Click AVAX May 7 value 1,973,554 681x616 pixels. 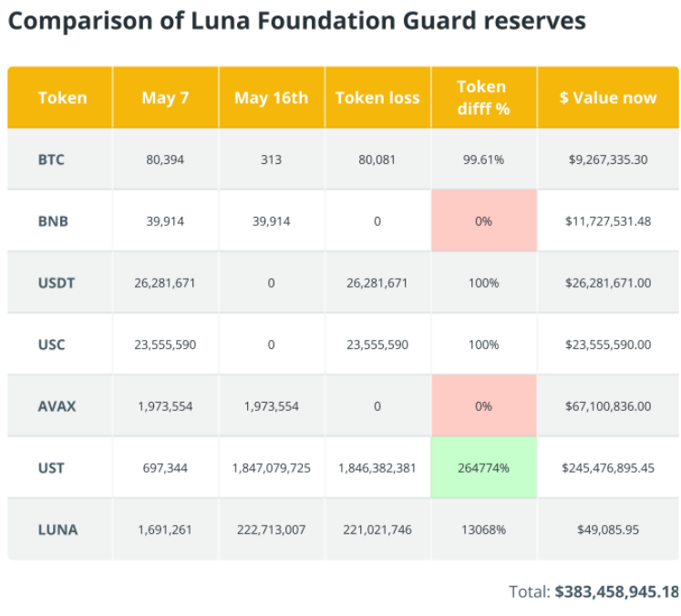[x=165, y=406]
